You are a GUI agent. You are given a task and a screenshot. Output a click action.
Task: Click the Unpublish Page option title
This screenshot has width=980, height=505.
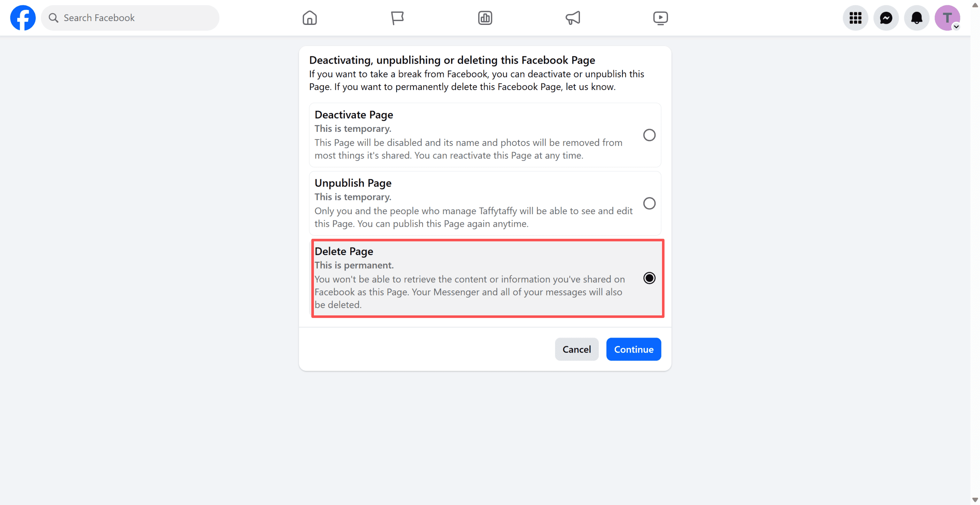pyautogui.click(x=353, y=183)
